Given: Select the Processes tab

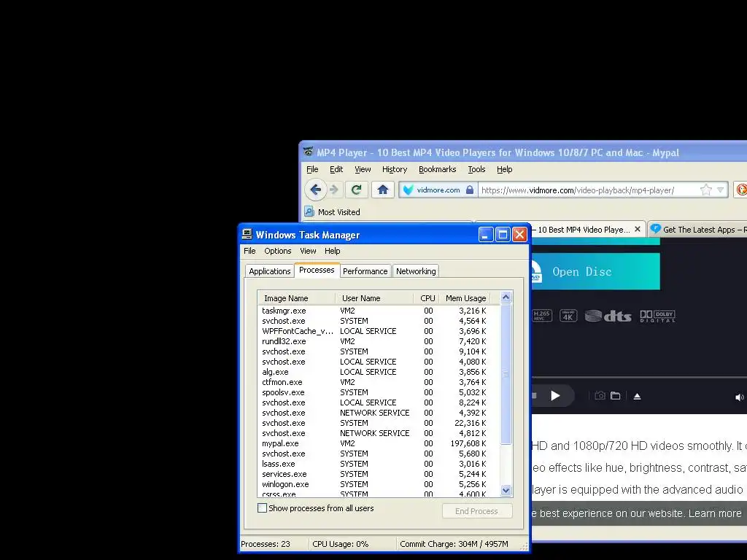Looking at the screenshot, I should tap(317, 270).
